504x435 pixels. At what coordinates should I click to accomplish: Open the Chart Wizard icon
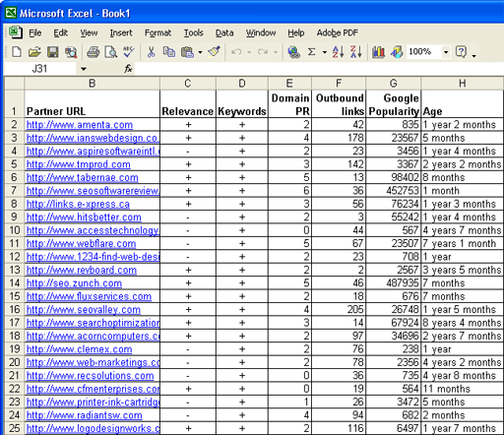pos(378,52)
